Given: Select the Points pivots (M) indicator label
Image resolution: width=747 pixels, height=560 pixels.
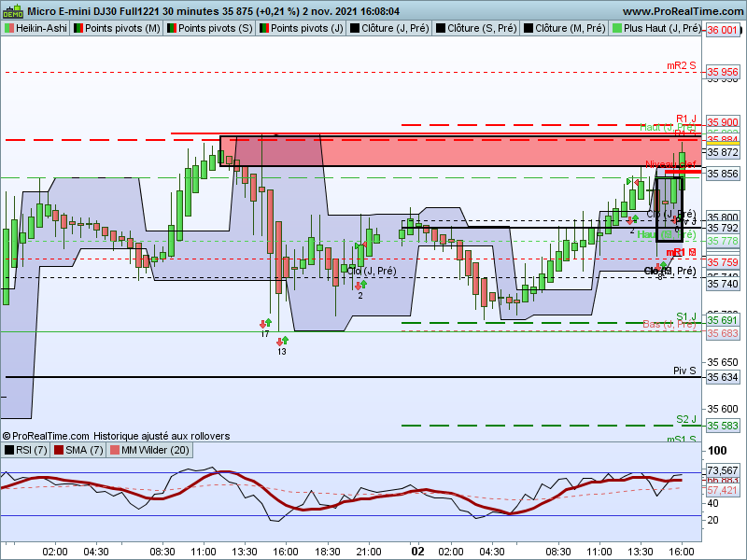Looking at the screenshot, I should coord(117,28).
